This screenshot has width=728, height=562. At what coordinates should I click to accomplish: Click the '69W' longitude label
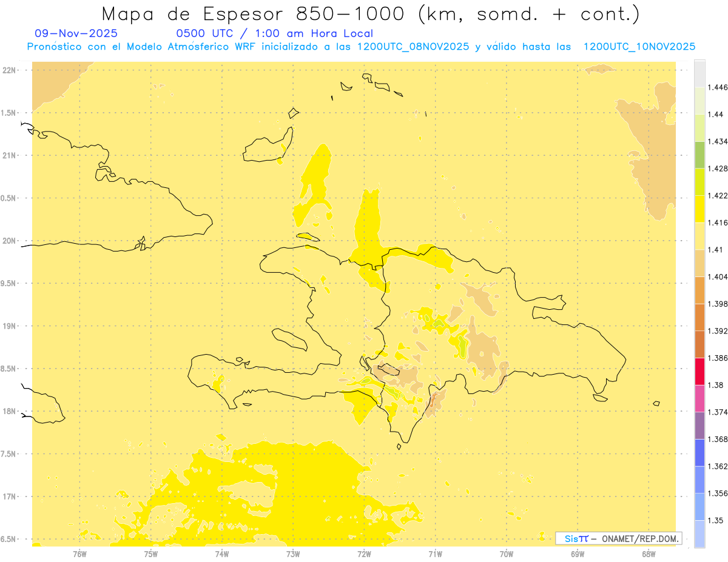(578, 554)
